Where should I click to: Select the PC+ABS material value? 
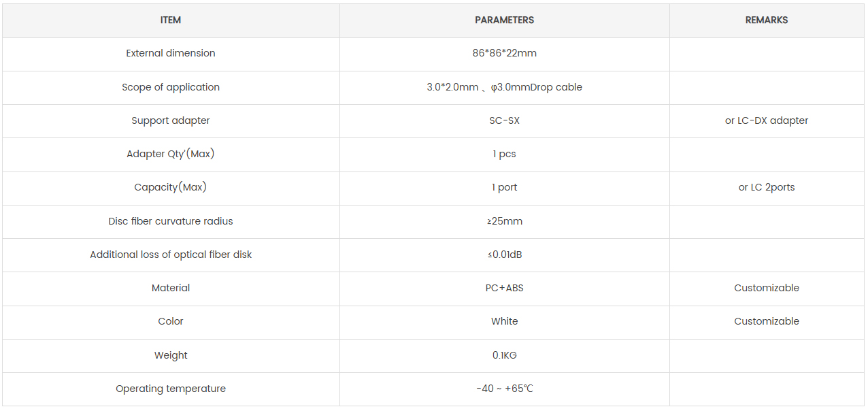(504, 288)
